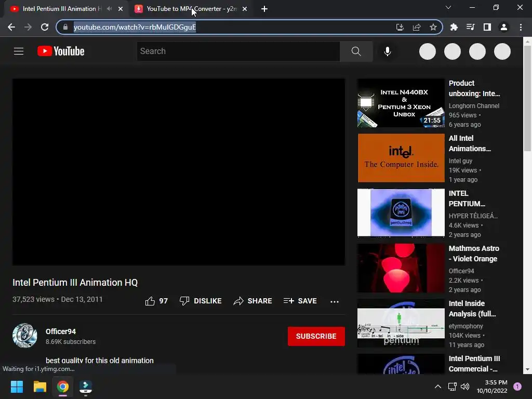Open volume control in system tray

coord(465,387)
